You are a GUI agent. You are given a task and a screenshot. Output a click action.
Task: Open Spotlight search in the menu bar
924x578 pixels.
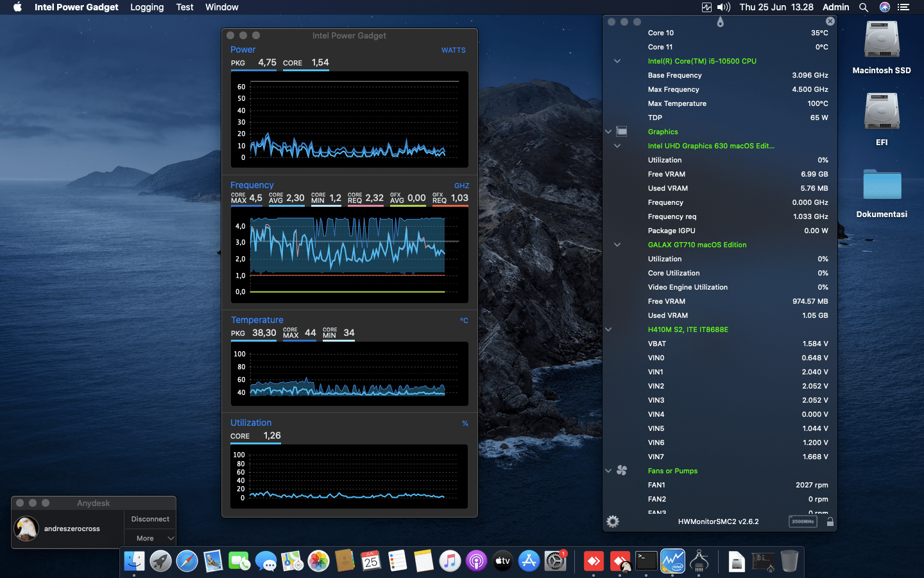coord(864,7)
